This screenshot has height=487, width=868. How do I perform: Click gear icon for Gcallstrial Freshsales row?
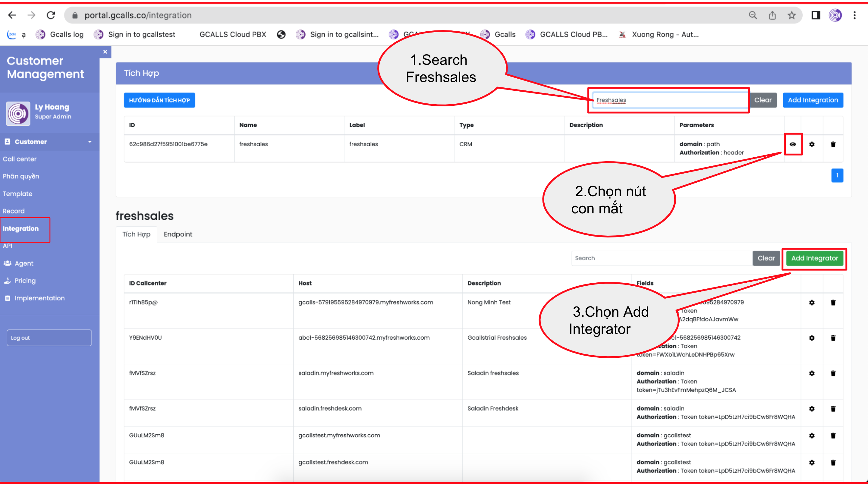(812, 338)
